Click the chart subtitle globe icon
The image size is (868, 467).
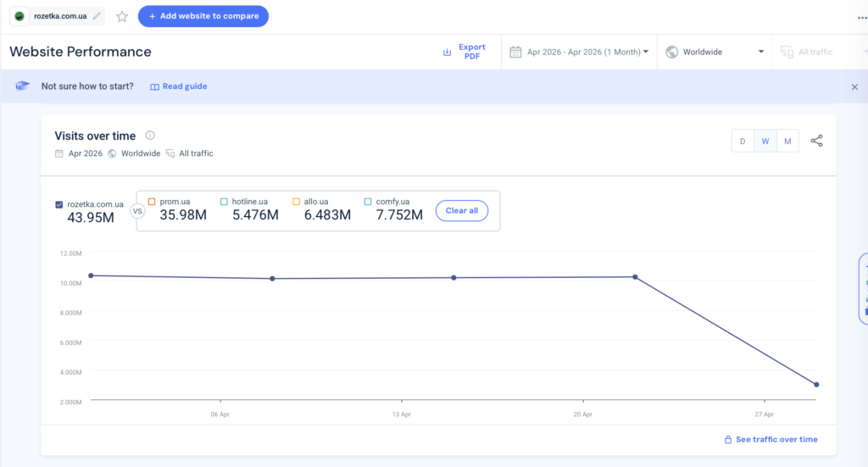pyautogui.click(x=112, y=153)
